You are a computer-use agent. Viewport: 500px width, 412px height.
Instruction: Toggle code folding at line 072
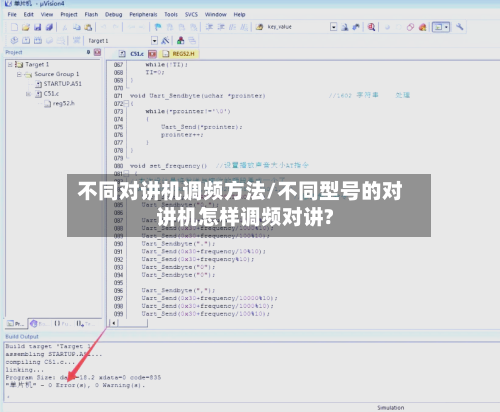(x=126, y=104)
